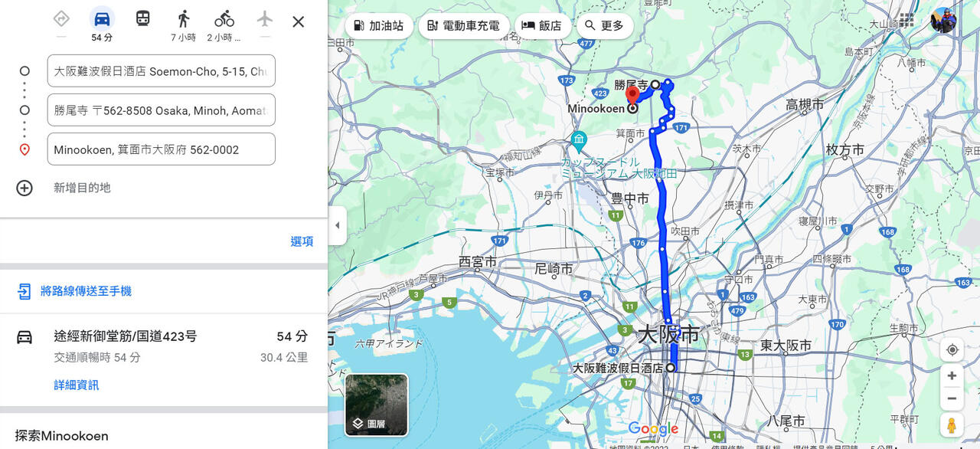
Task: Select the driving travel mode icon
Action: point(102,19)
